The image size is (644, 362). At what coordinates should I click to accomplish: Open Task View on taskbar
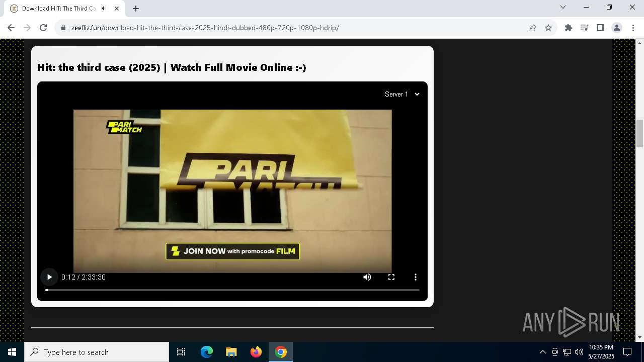(181, 352)
